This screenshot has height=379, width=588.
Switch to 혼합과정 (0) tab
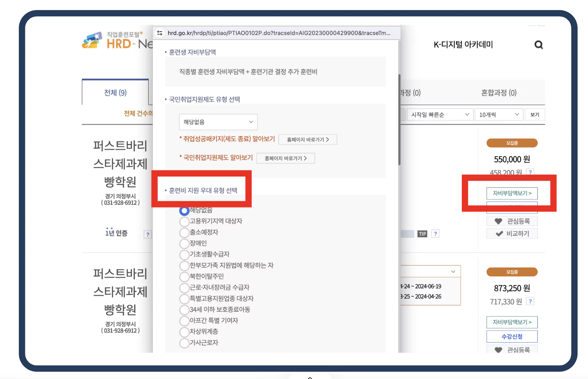[499, 93]
